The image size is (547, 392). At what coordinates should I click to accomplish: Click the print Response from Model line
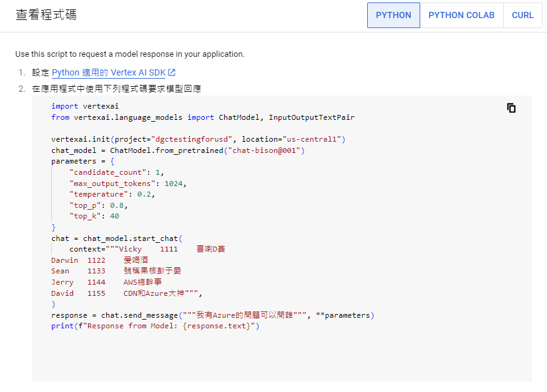(x=155, y=326)
